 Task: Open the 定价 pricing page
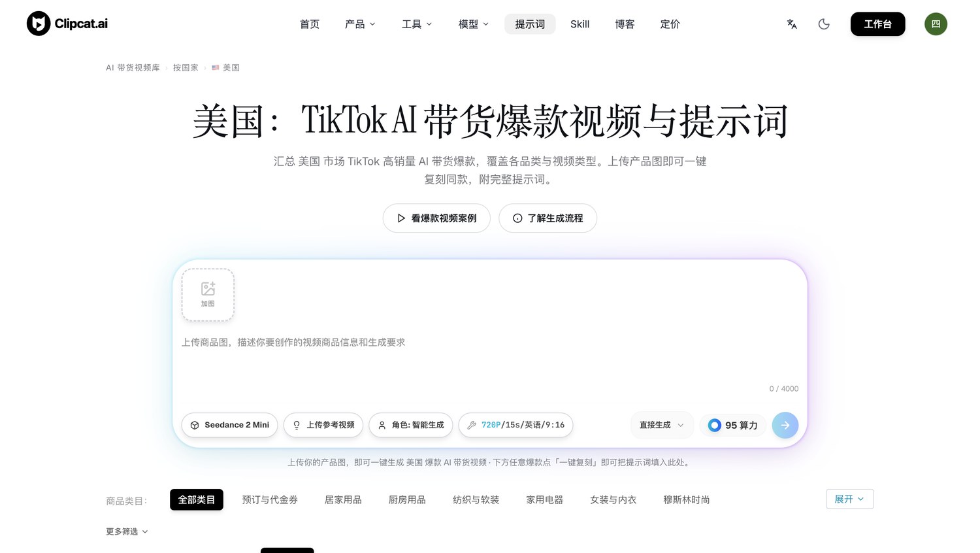click(670, 24)
